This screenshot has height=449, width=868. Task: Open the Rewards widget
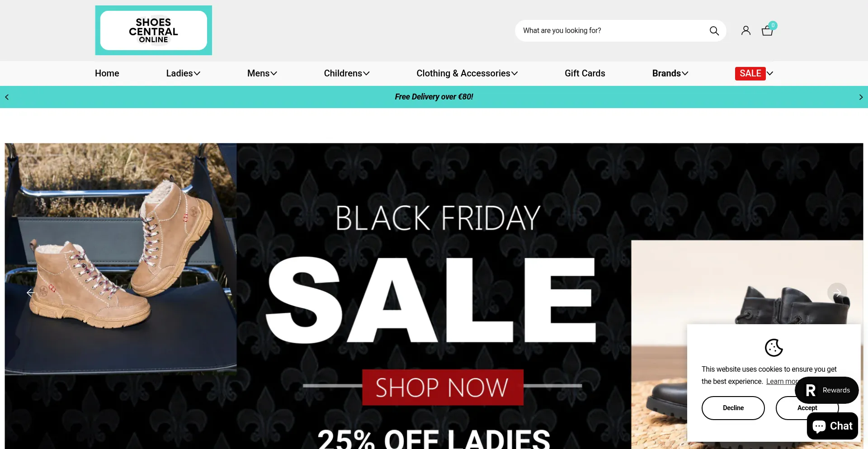click(827, 390)
